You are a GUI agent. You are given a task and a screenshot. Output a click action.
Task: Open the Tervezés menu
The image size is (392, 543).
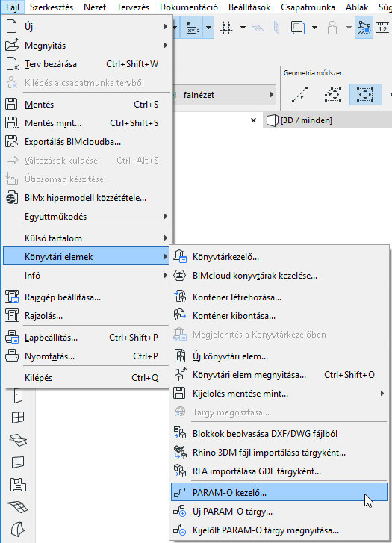click(x=133, y=7)
